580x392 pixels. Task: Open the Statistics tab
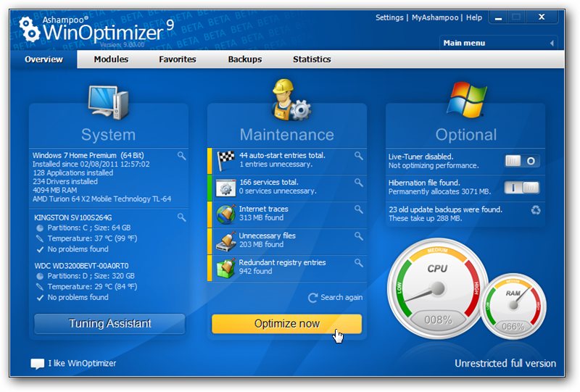[312, 59]
